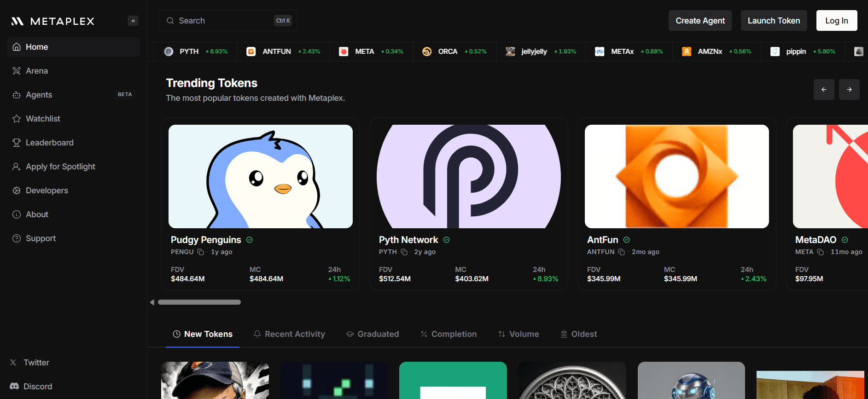The height and width of the screenshot is (399, 868).
Task: Switch to the Completion tab
Action: tap(449, 334)
